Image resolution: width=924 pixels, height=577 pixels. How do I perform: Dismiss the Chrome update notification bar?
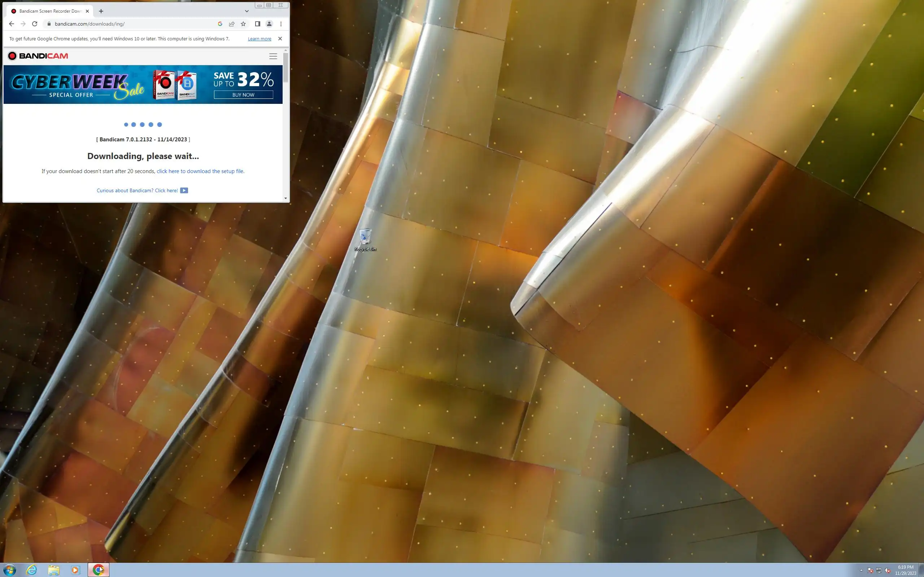280,39
